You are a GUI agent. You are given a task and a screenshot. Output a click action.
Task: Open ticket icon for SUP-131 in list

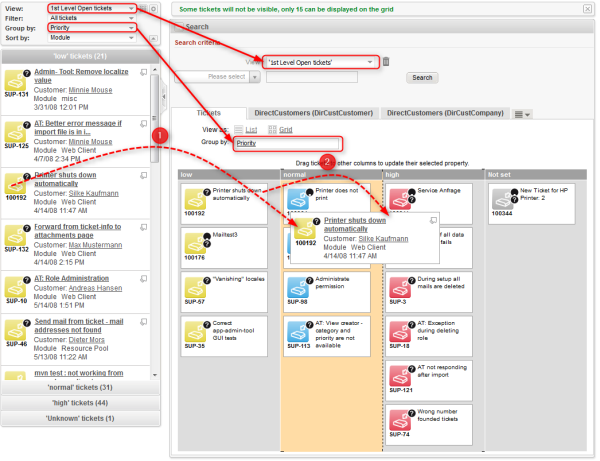[15, 80]
